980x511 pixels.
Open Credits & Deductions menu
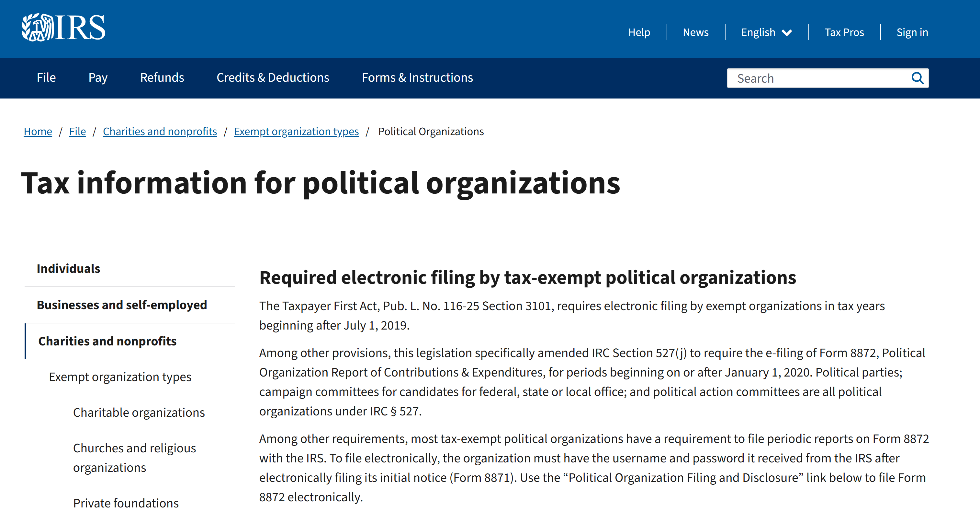point(273,78)
